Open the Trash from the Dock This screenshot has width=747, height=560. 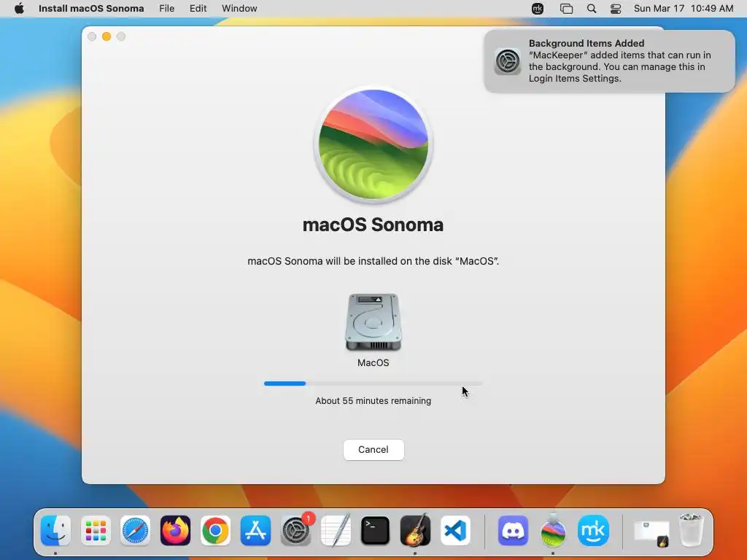pos(691,531)
